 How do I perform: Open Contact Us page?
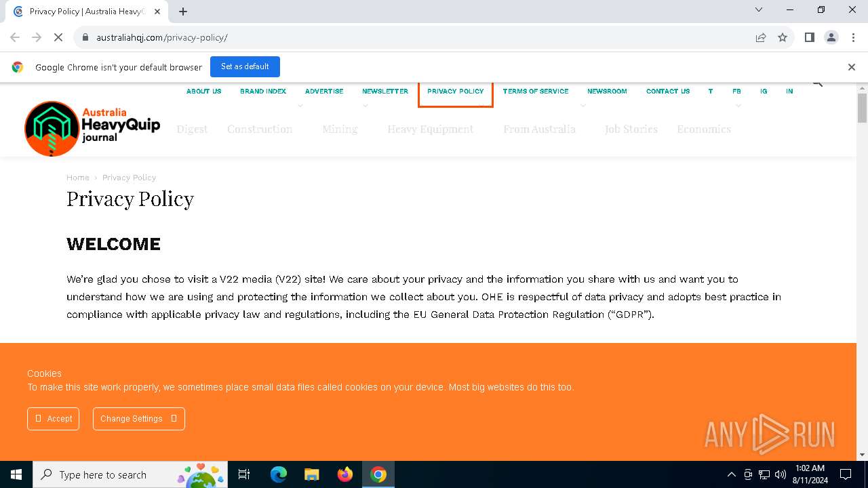click(x=668, y=91)
